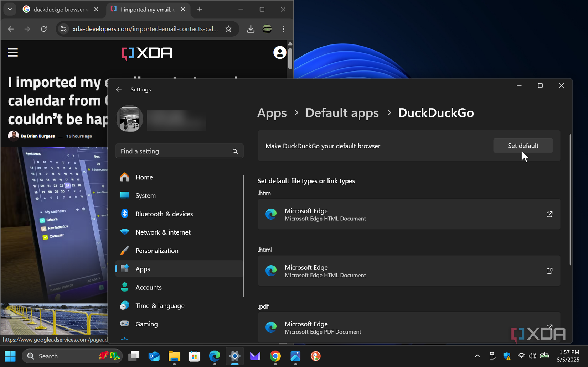Close the 'I imported my email' tab

point(183,10)
